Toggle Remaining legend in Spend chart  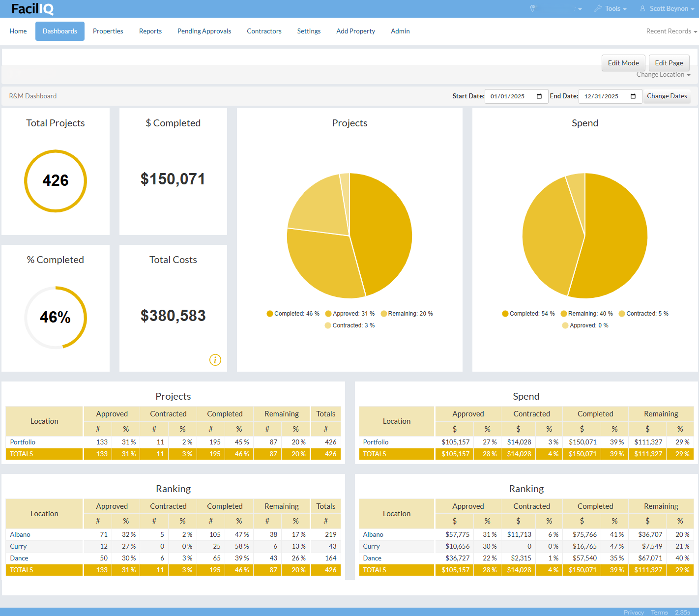click(x=587, y=314)
